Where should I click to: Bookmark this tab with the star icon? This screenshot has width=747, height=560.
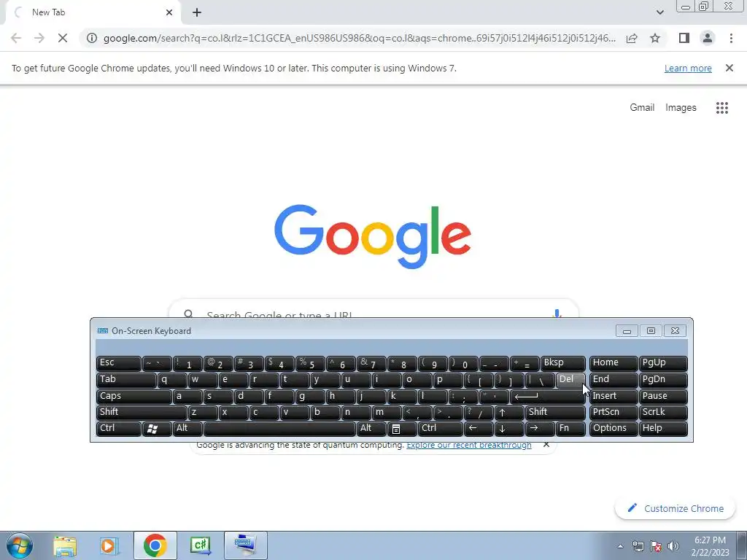point(655,38)
